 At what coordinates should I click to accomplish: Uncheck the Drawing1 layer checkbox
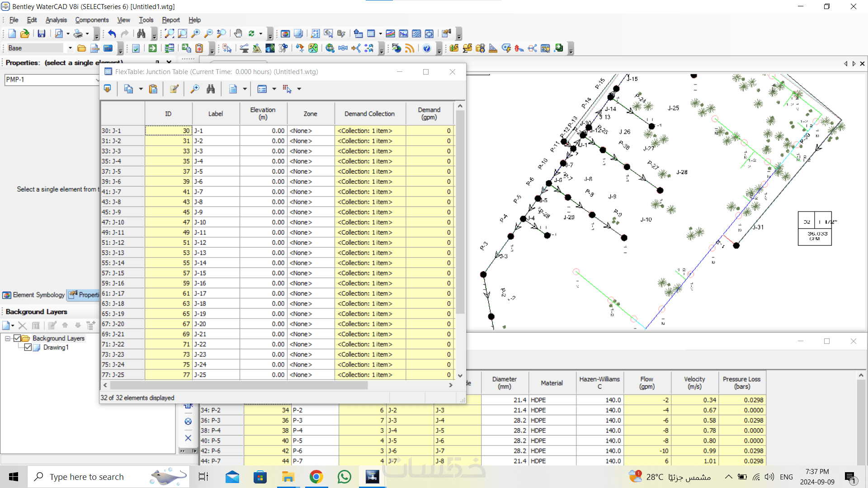tap(28, 347)
